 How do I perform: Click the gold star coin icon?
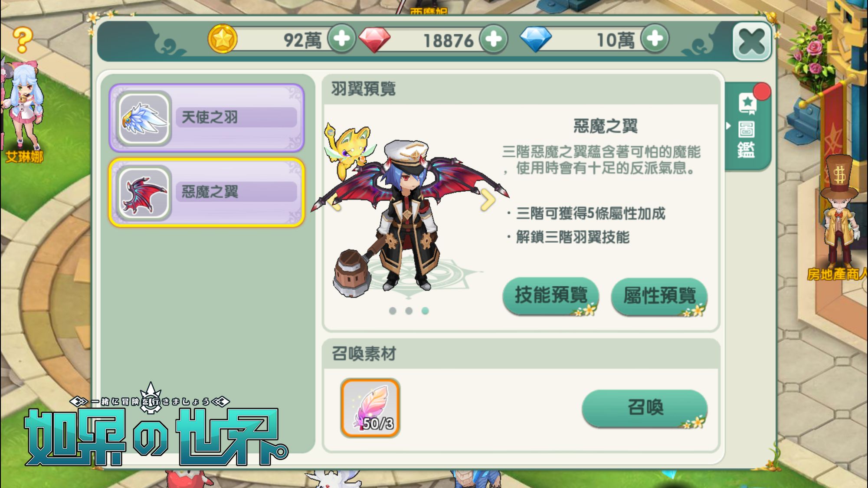[222, 39]
